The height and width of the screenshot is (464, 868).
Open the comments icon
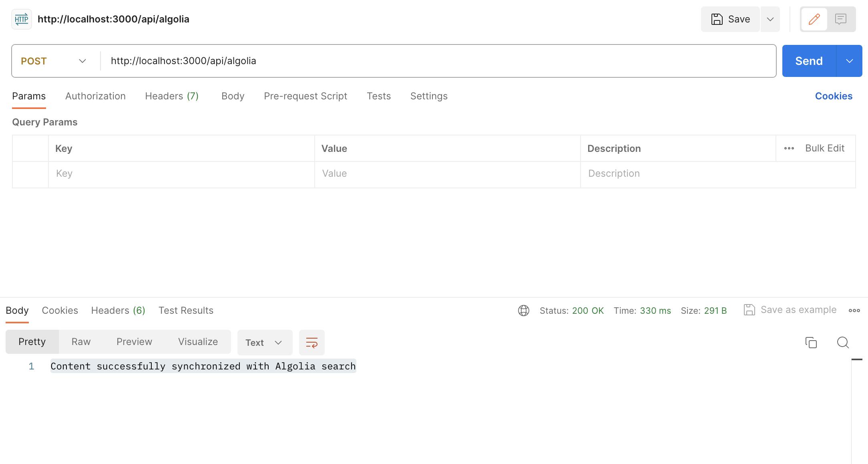click(841, 19)
